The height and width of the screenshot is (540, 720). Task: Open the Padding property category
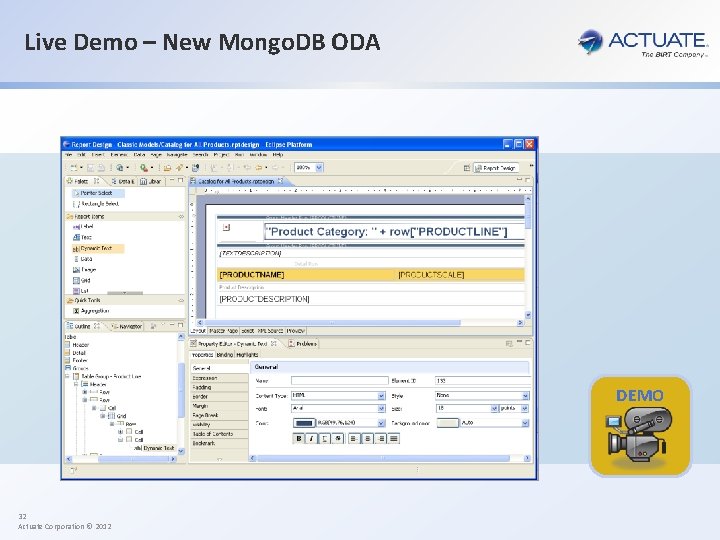point(219,388)
